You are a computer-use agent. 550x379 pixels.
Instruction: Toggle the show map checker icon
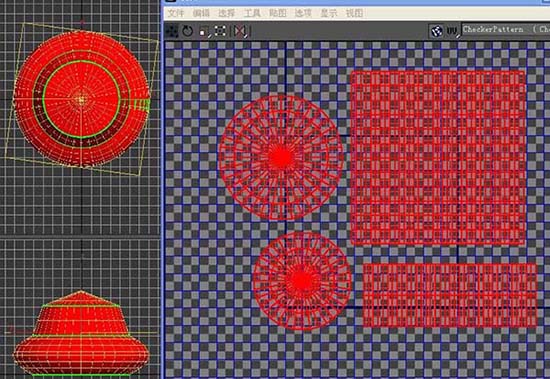(437, 31)
